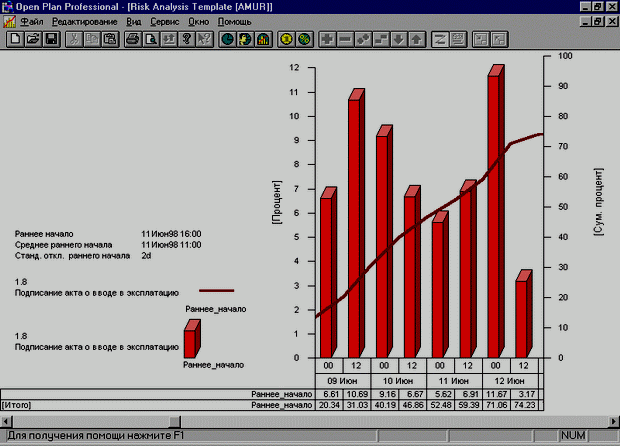Click the horizontal scrollbar thumb
This screenshot has height=446, width=620.
tap(174, 421)
